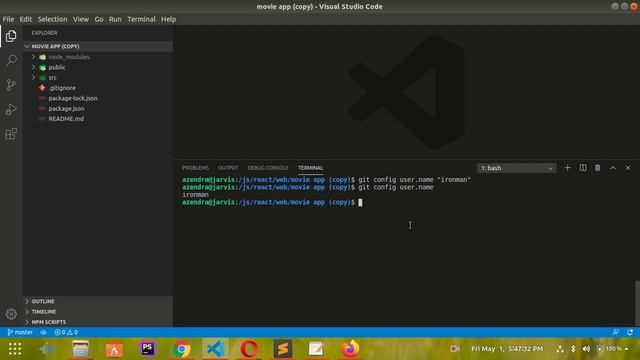Click the terminal vertical scrollbar
This screenshot has height=360, width=640.
point(637,303)
